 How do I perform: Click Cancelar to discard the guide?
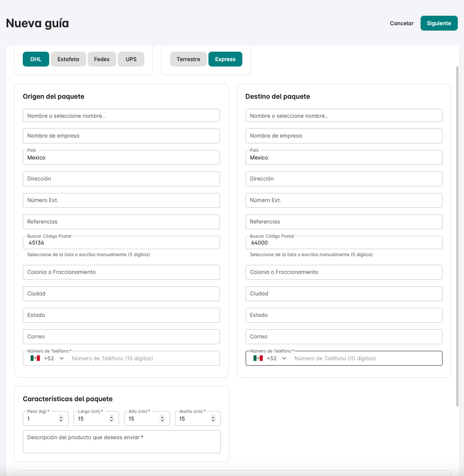click(402, 23)
